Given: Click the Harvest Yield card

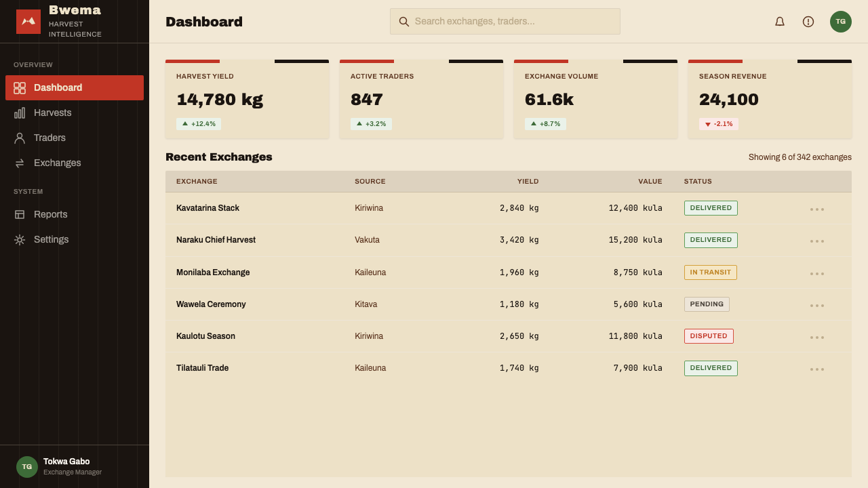Looking at the screenshot, I should click(247, 99).
